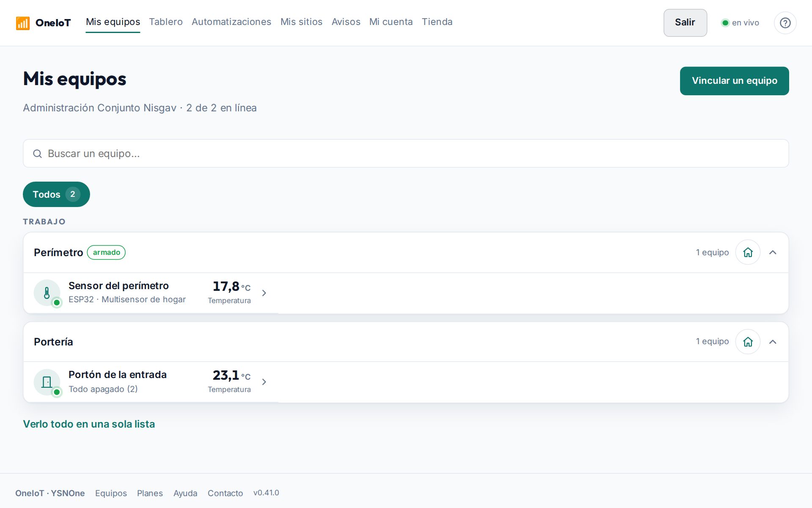The width and height of the screenshot is (812, 508).
Task: Click the Portería group title
Action: [53, 342]
